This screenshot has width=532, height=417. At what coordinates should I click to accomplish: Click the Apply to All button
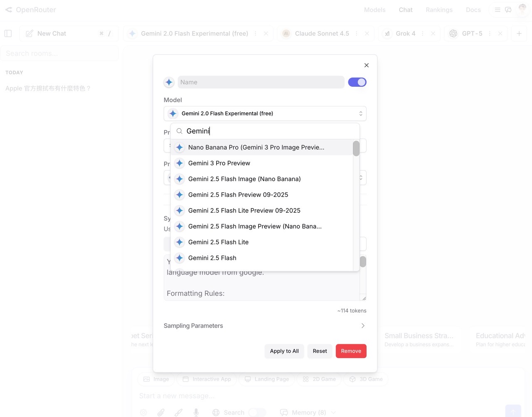point(284,351)
